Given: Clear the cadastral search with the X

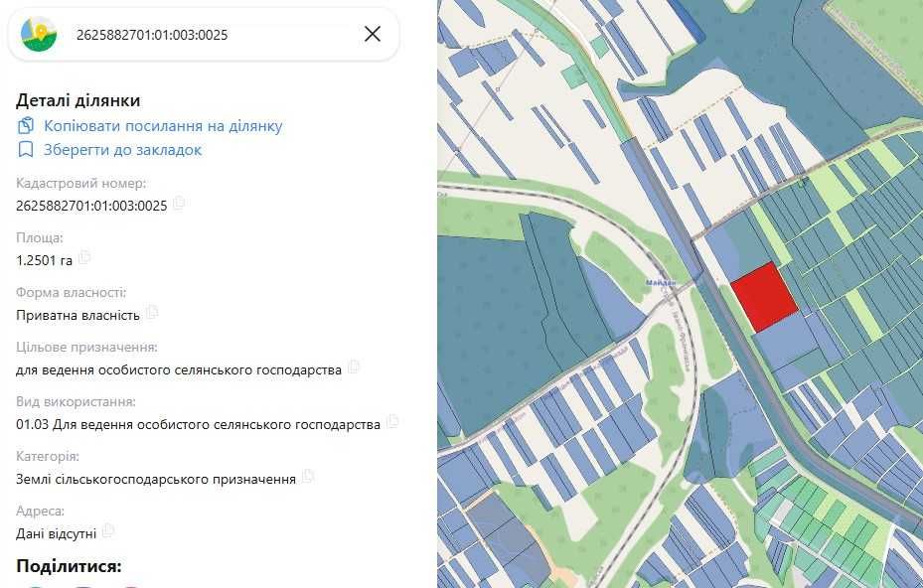Looking at the screenshot, I should coord(372,34).
